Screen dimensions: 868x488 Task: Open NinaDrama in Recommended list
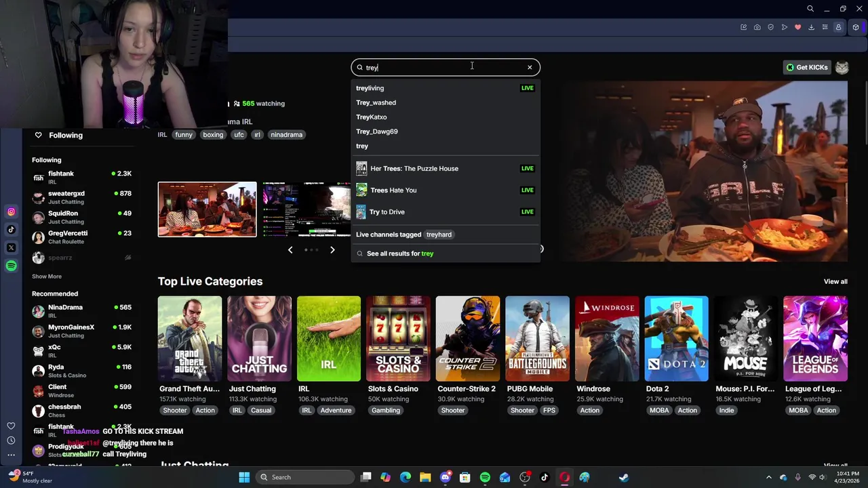coord(81,311)
